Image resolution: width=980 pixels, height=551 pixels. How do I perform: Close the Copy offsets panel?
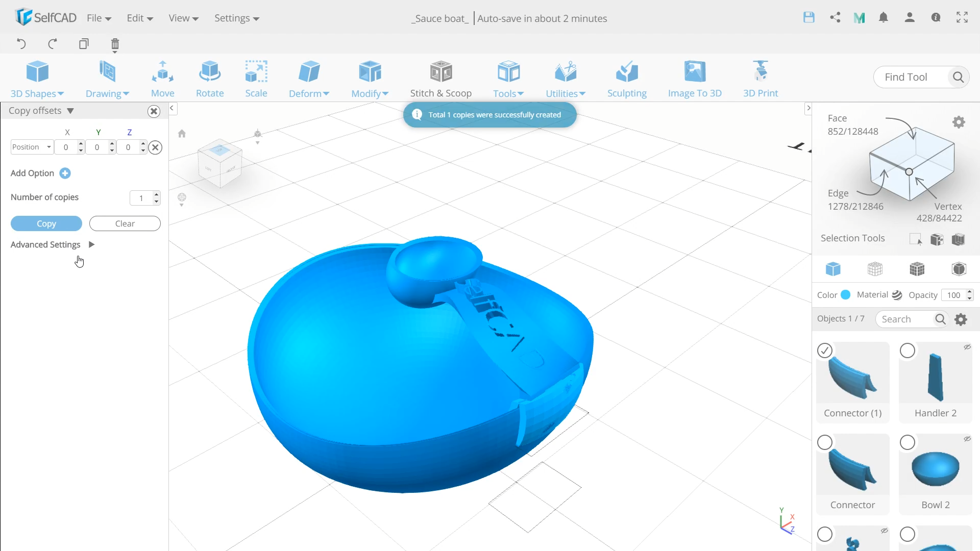[154, 111]
